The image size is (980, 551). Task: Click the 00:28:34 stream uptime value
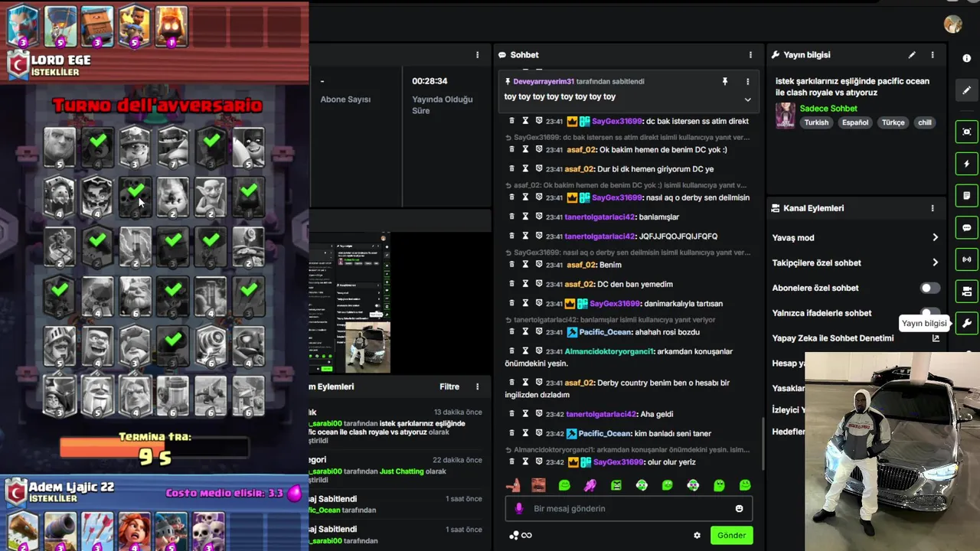tap(430, 81)
